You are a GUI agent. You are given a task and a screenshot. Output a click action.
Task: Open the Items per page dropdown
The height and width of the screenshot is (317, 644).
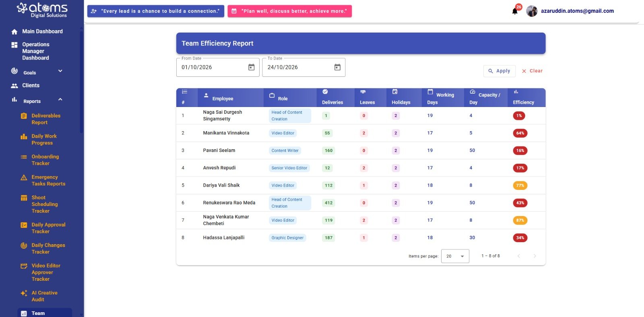click(455, 256)
